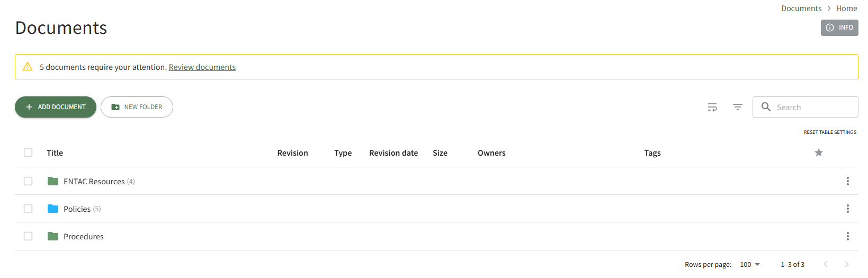Click the Add Document button
The width and height of the screenshot is (868, 278).
click(x=56, y=107)
